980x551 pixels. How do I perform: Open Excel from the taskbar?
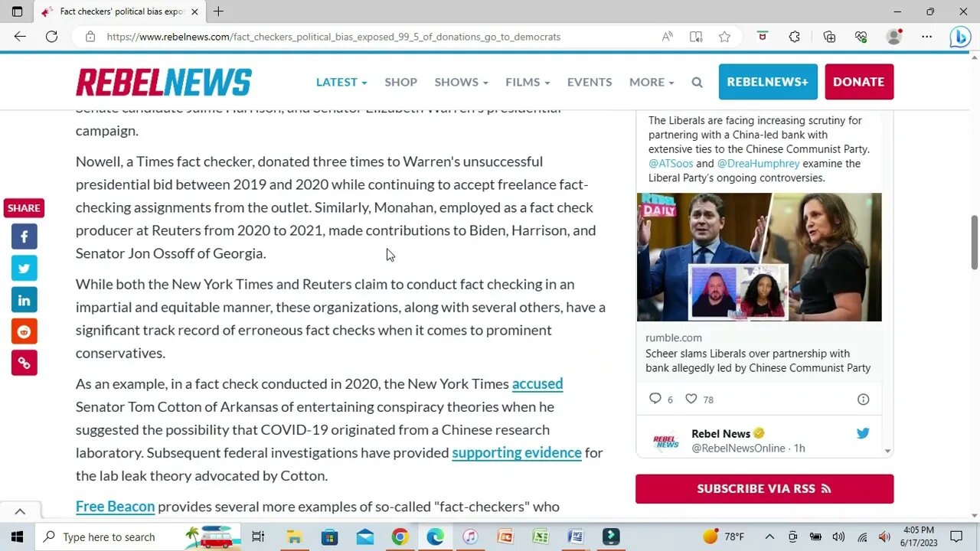coord(541,536)
